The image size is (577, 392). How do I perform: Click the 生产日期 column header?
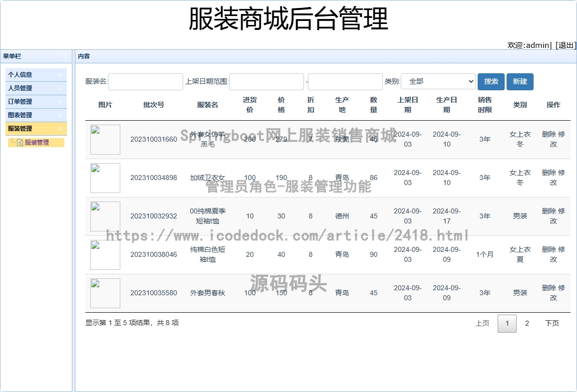[x=447, y=105]
